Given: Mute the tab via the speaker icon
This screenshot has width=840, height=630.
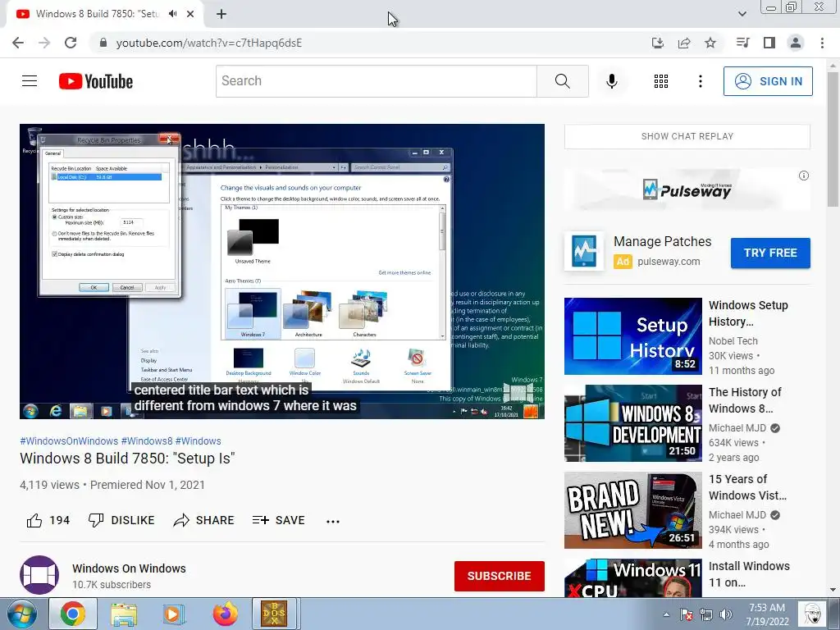Looking at the screenshot, I should pyautogui.click(x=172, y=14).
